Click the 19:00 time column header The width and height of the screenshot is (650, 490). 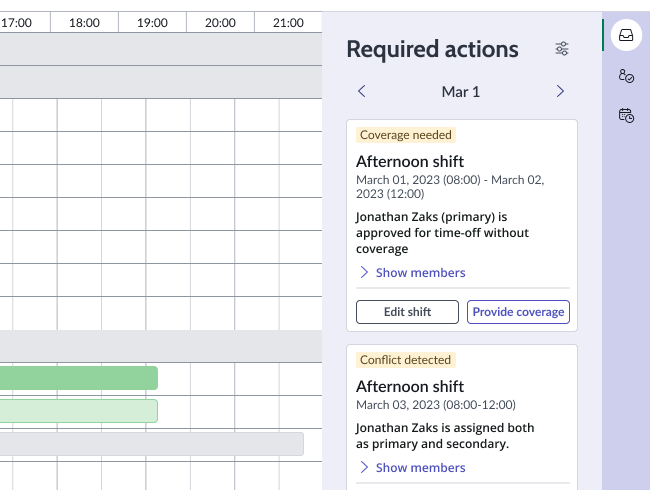click(153, 22)
